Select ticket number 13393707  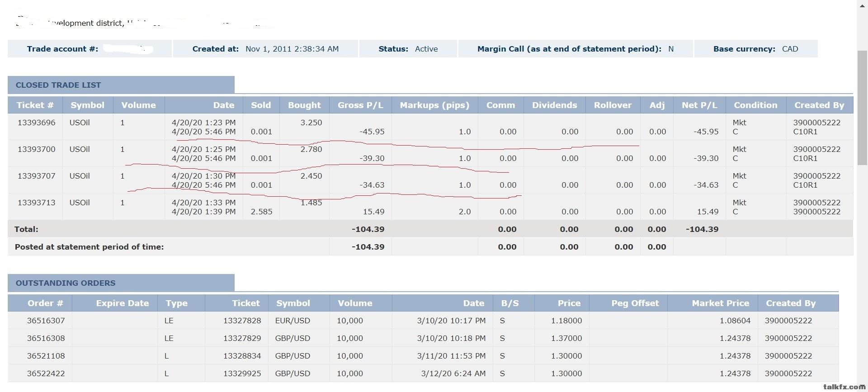[36, 176]
